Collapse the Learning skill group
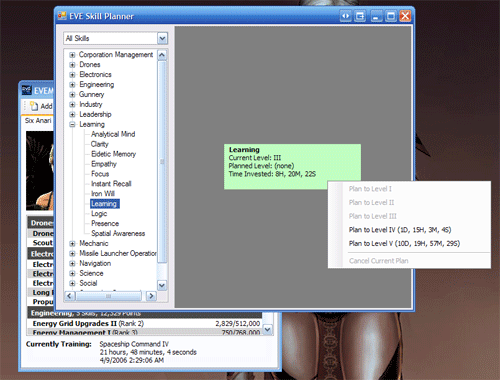Viewport: 500px width, 380px height. tap(72, 125)
